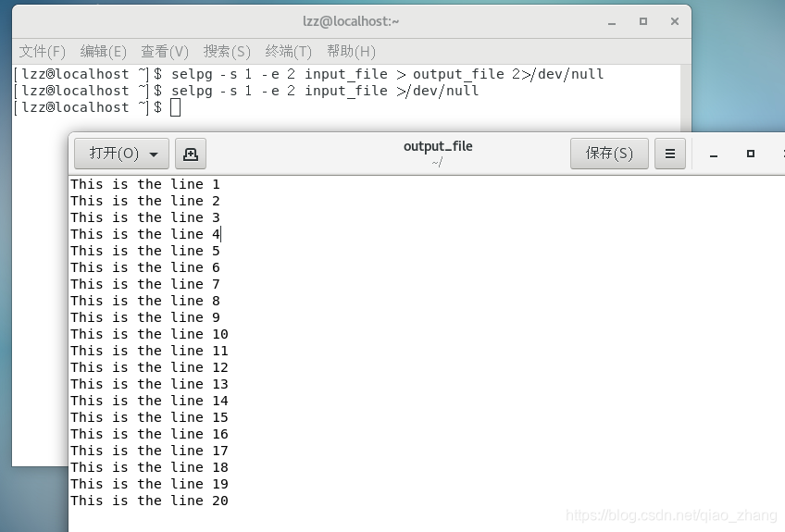Click text 'This is the line 4'

[x=145, y=234]
